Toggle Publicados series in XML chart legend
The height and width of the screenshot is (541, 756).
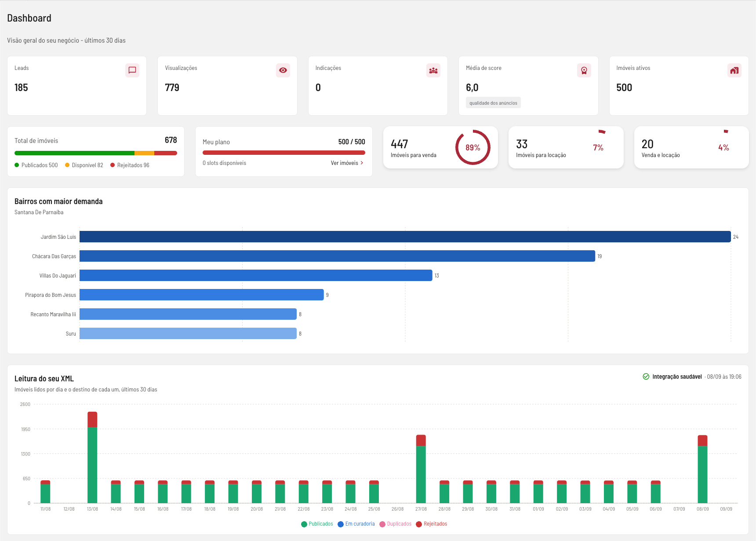[x=317, y=524]
